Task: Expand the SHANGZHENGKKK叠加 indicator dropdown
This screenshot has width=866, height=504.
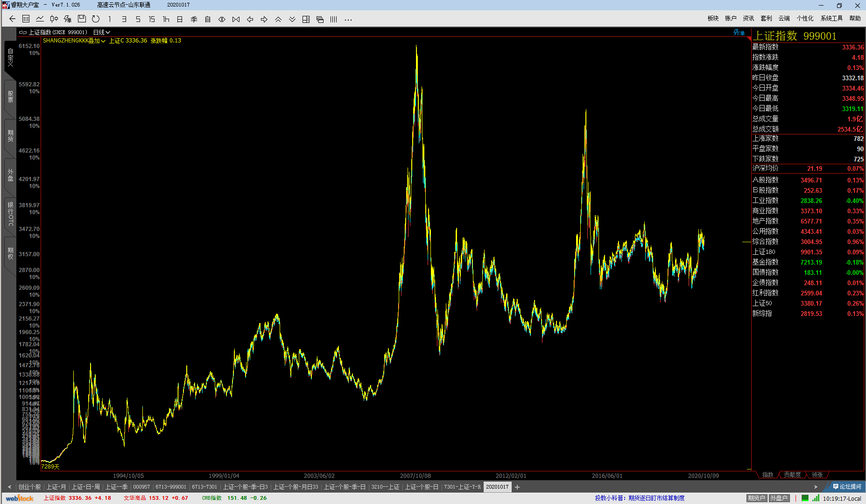Action: point(74,41)
